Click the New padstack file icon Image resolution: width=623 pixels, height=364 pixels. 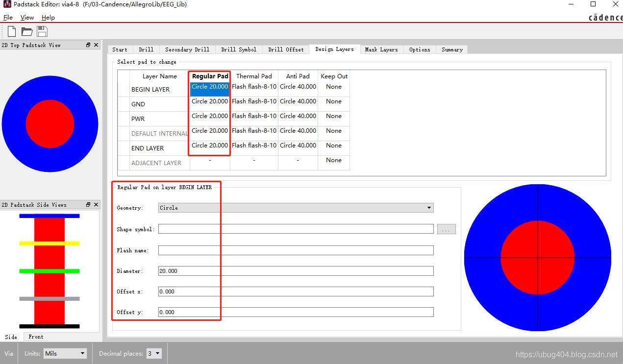[12, 31]
